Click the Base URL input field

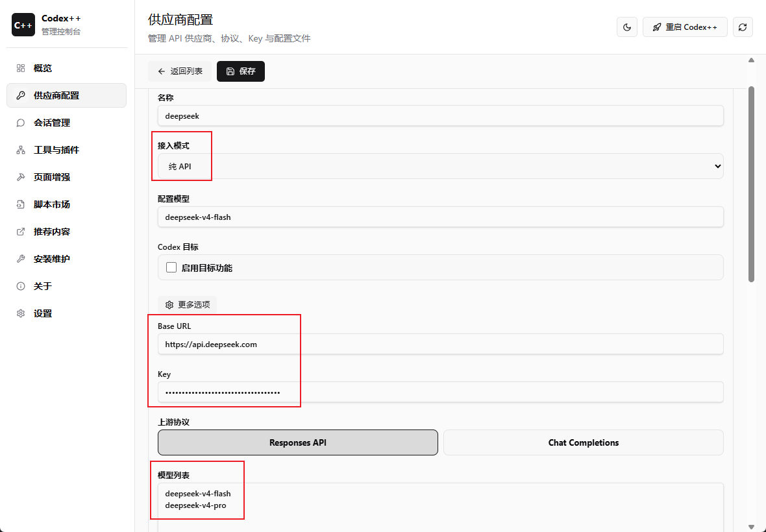point(440,345)
